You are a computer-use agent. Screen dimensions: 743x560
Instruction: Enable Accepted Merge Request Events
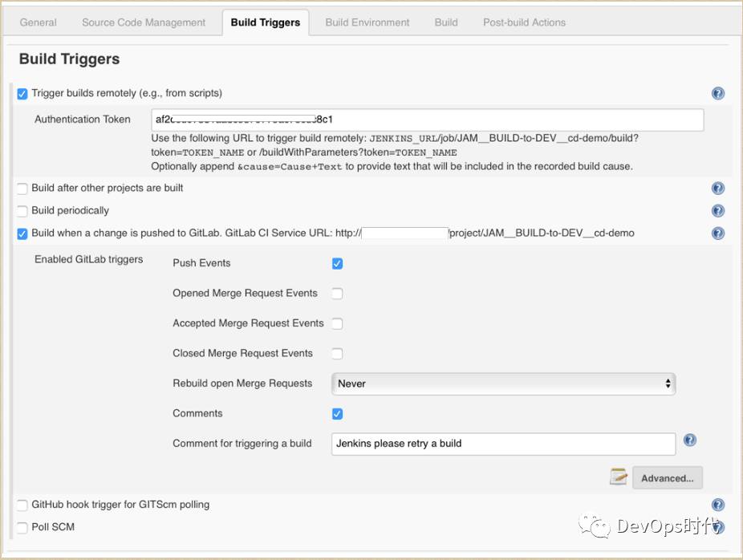coord(338,324)
